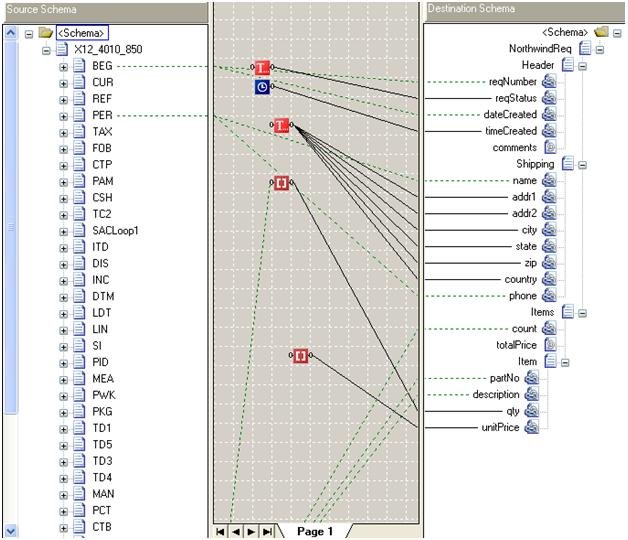
Task: Expand the PER source node
Action: (63, 116)
